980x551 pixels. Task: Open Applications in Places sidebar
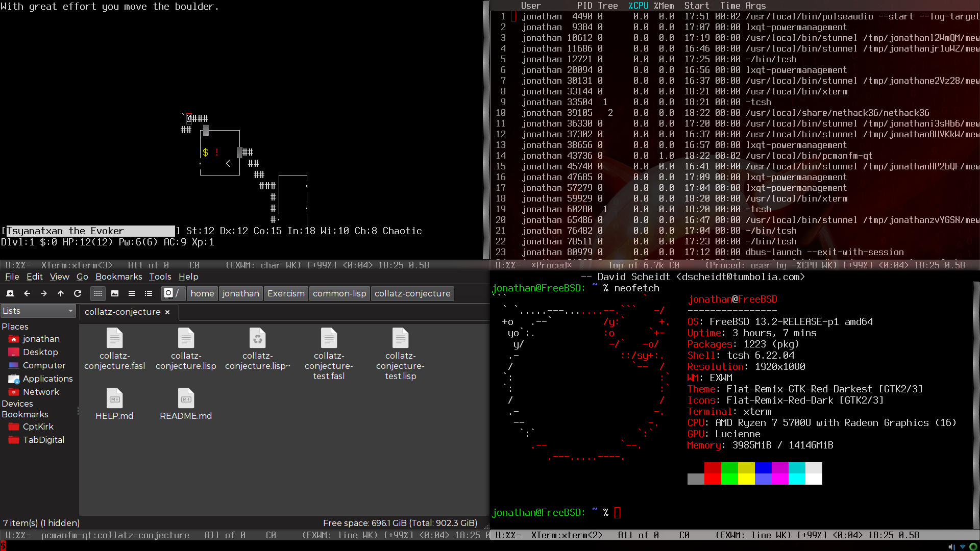click(40, 379)
